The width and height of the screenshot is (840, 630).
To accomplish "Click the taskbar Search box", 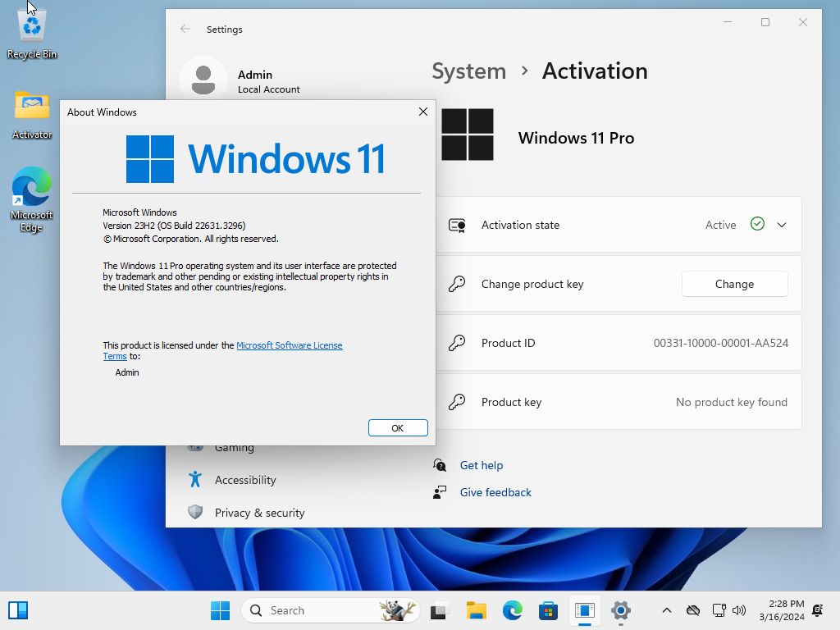I will pos(330,610).
